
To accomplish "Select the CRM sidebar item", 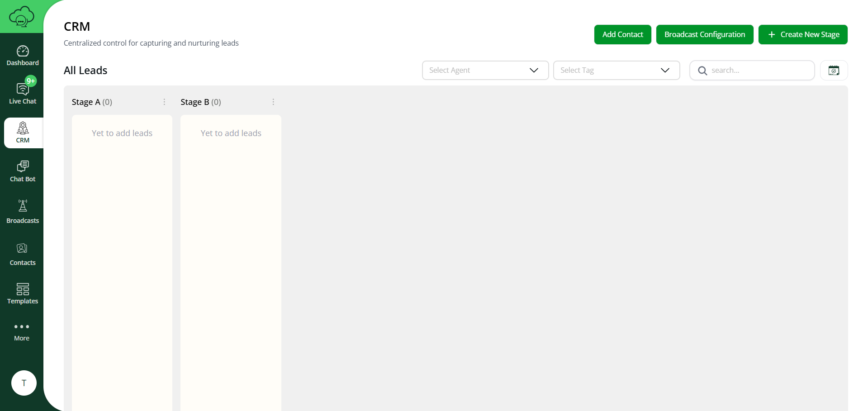I will [23, 133].
